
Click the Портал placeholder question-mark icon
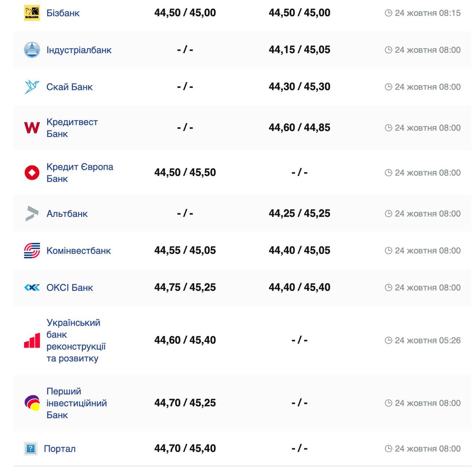point(30,449)
